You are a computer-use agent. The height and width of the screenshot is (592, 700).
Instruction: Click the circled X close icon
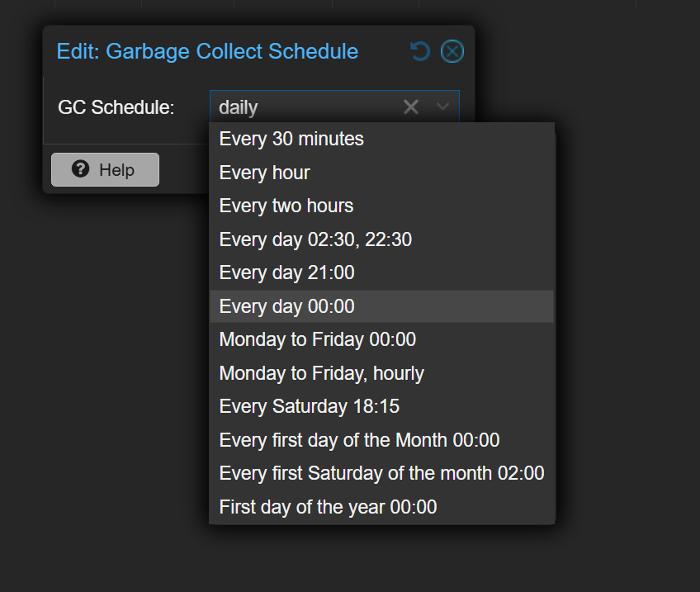tap(452, 51)
